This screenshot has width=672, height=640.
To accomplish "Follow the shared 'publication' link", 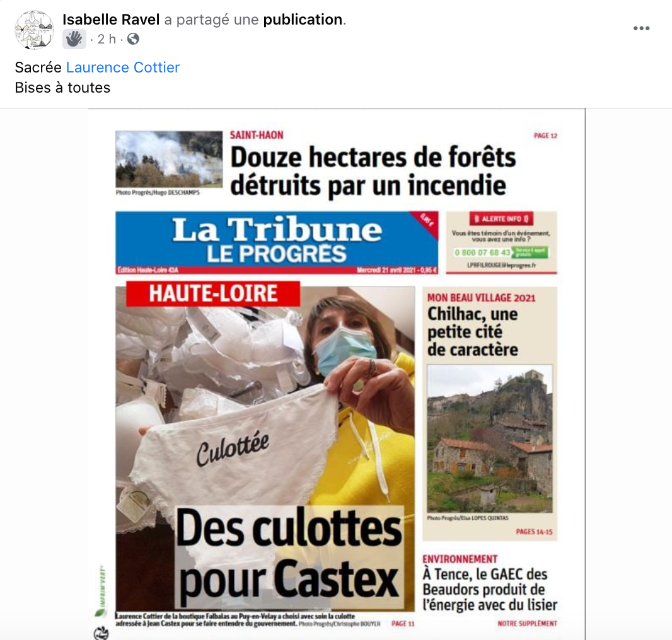I will 303,20.
